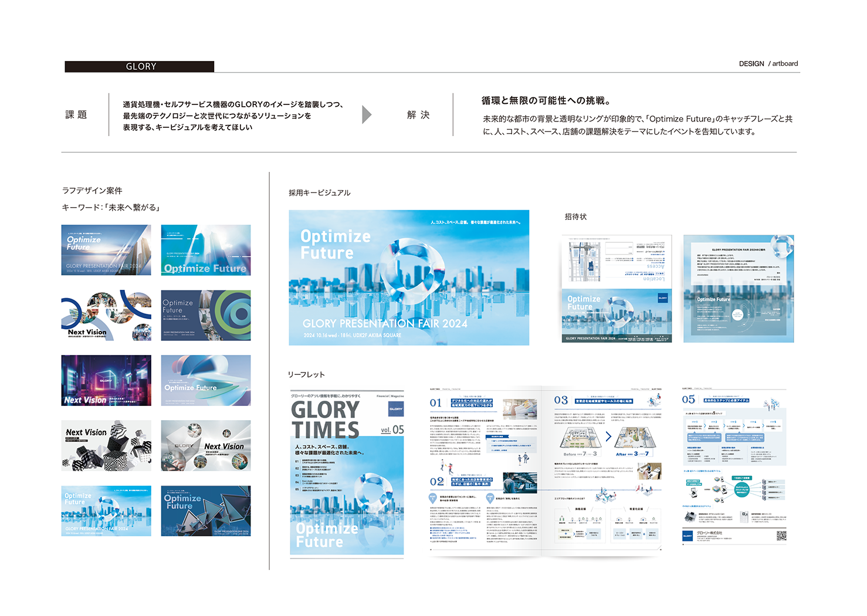Screen dimensions: 867x616
Task: Click the 課題 label
Action: pyautogui.click(x=76, y=114)
